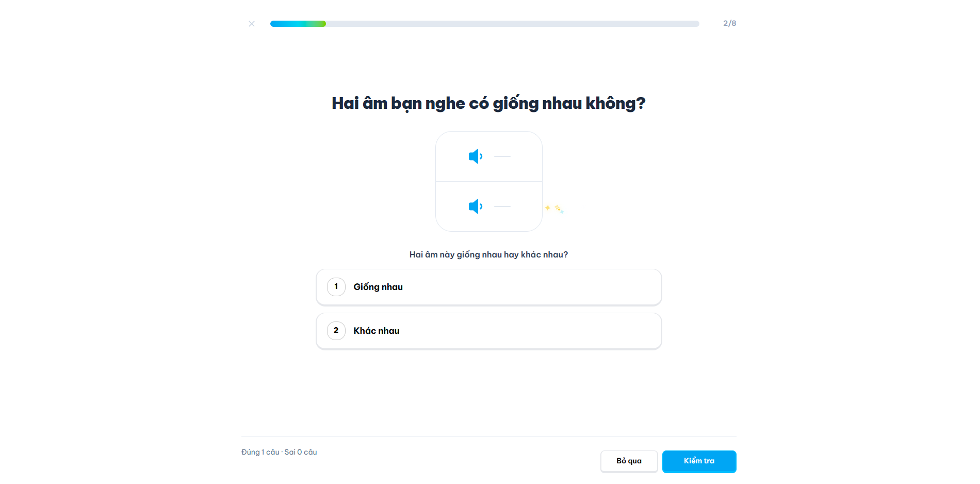This screenshot has width=980, height=484.
Task: Click the filled part of the progress bar
Action: 298,24
